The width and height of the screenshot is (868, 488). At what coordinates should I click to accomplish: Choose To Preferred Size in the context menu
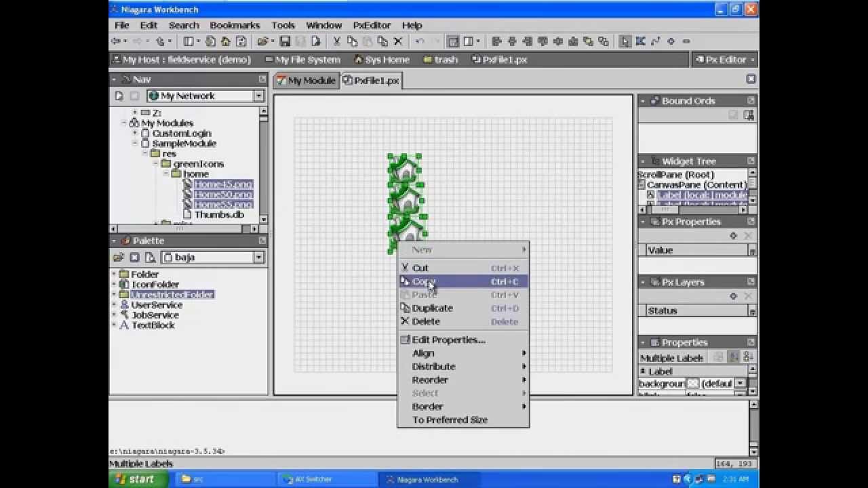463,420
